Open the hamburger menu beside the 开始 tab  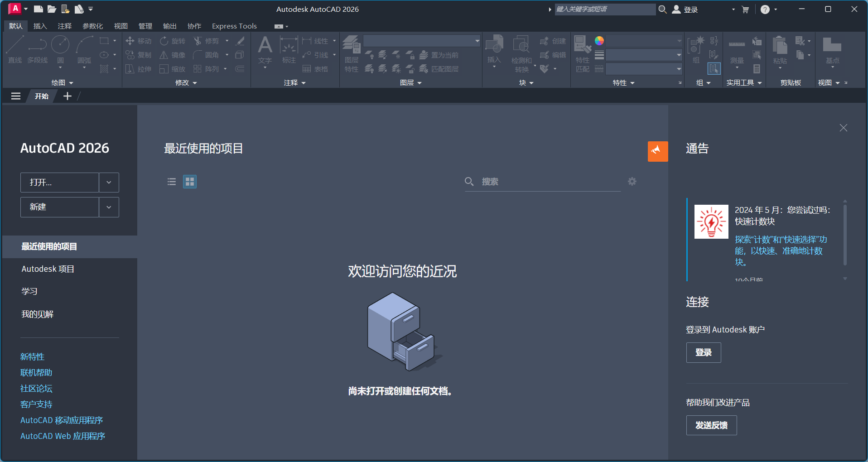click(x=16, y=96)
